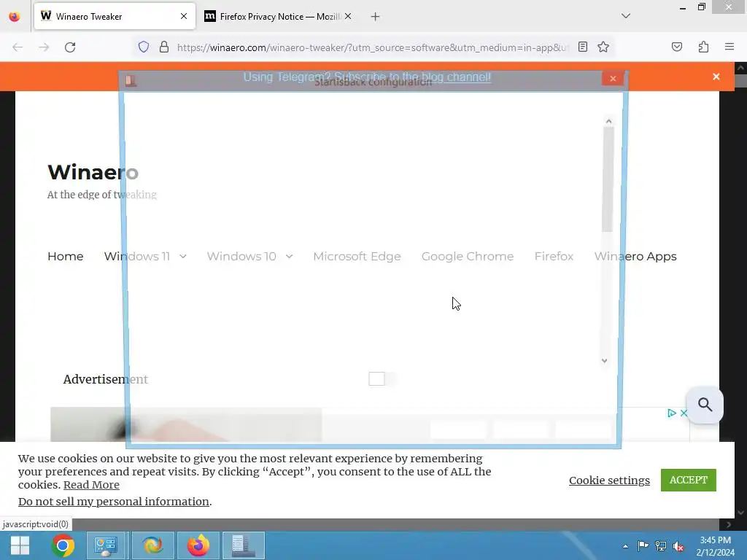This screenshot has width=747, height=560.
Task: Open the Windows 10 menu
Action: [x=241, y=256]
